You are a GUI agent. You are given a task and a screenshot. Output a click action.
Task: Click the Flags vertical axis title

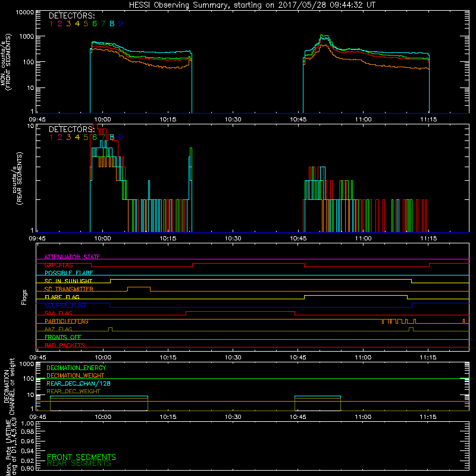click(24, 297)
